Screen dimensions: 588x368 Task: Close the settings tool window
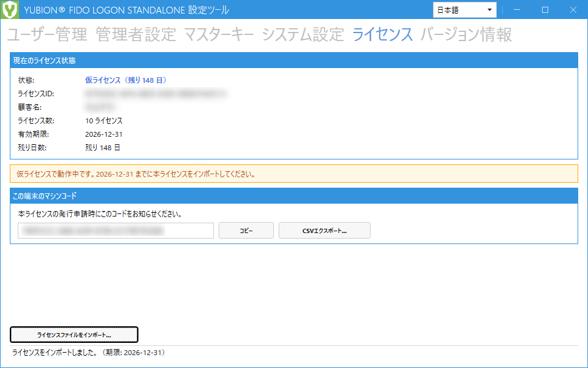tap(573, 10)
